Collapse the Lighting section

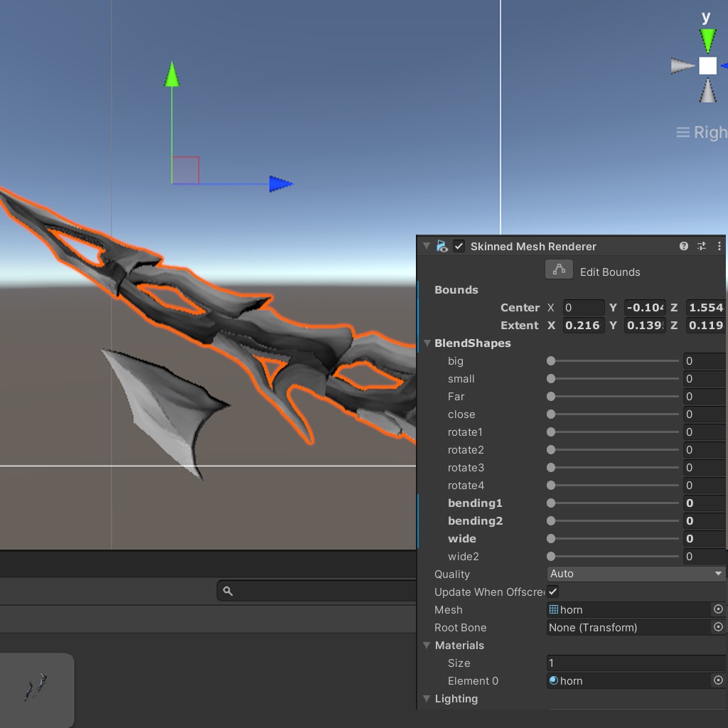pyautogui.click(x=427, y=698)
